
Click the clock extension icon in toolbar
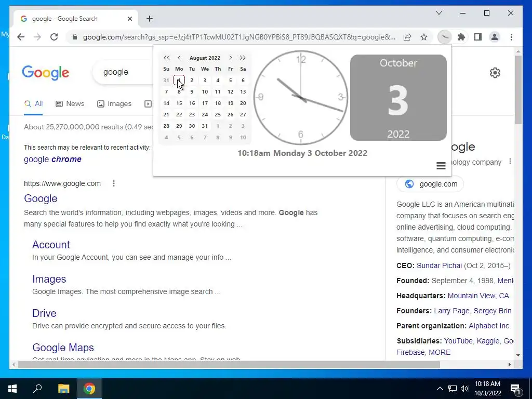coord(445,37)
